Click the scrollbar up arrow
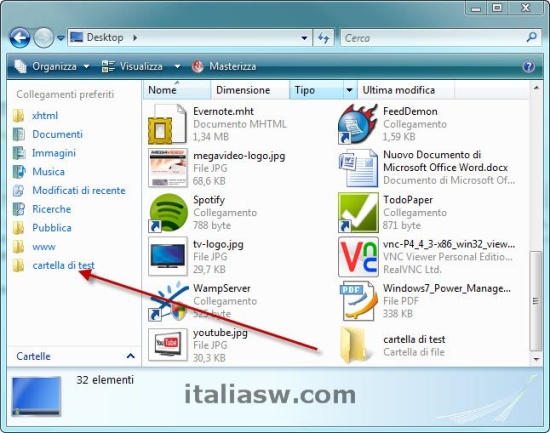 pos(536,88)
